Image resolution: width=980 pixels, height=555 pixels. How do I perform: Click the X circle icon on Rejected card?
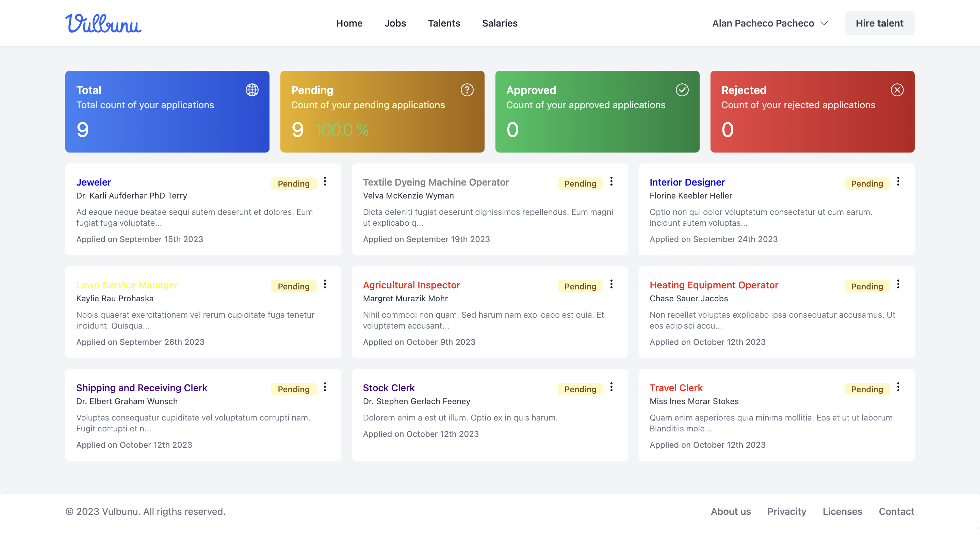pos(897,90)
